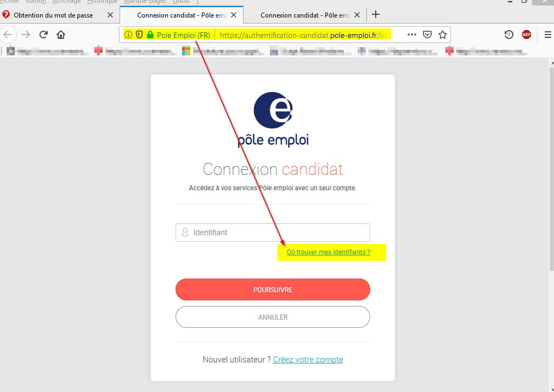554x392 pixels.
Task: Open a new tab with plus button
Action: point(376,14)
